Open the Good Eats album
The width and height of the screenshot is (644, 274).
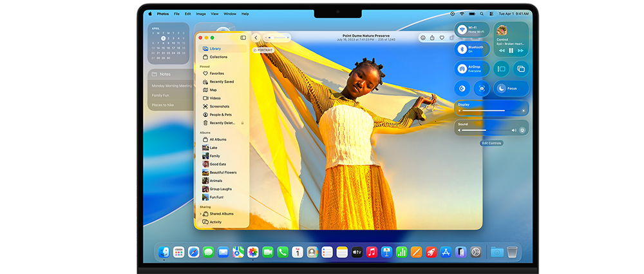(223, 164)
